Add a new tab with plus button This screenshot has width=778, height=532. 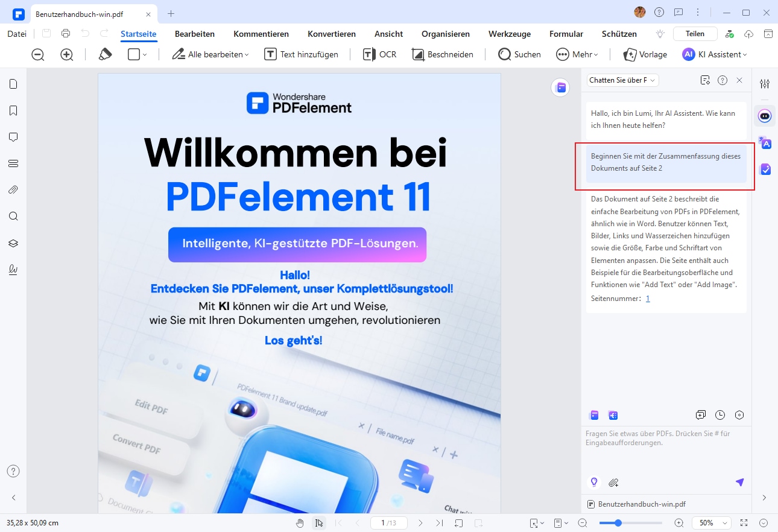coord(171,13)
